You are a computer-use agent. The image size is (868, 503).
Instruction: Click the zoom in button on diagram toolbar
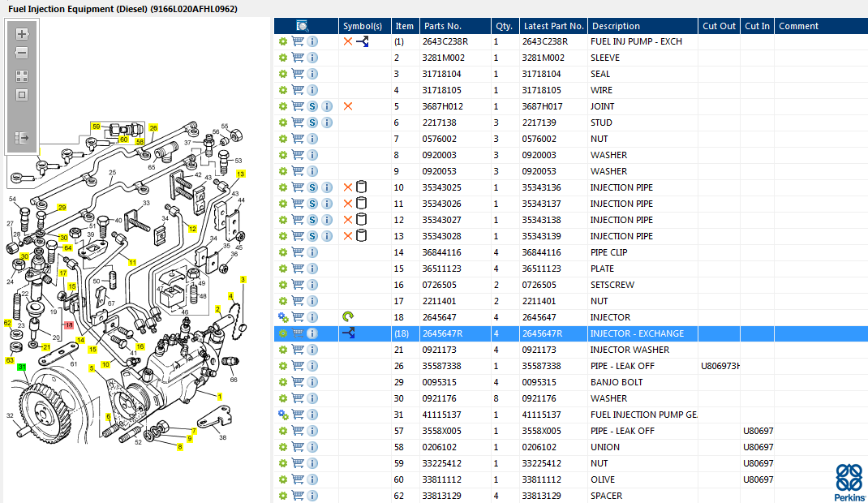(22, 34)
